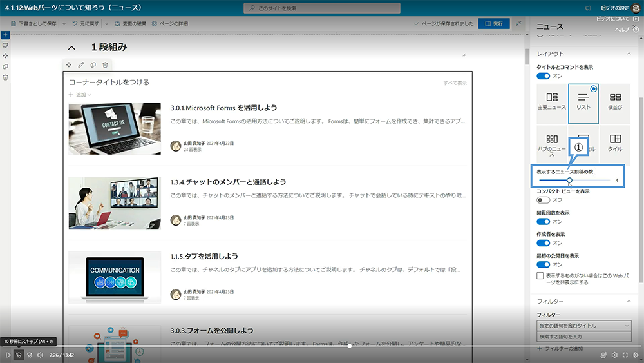Open the dropdown arrow next to 元に戻す
Screen dimensions: 644x363
pyautogui.click(x=107, y=23)
